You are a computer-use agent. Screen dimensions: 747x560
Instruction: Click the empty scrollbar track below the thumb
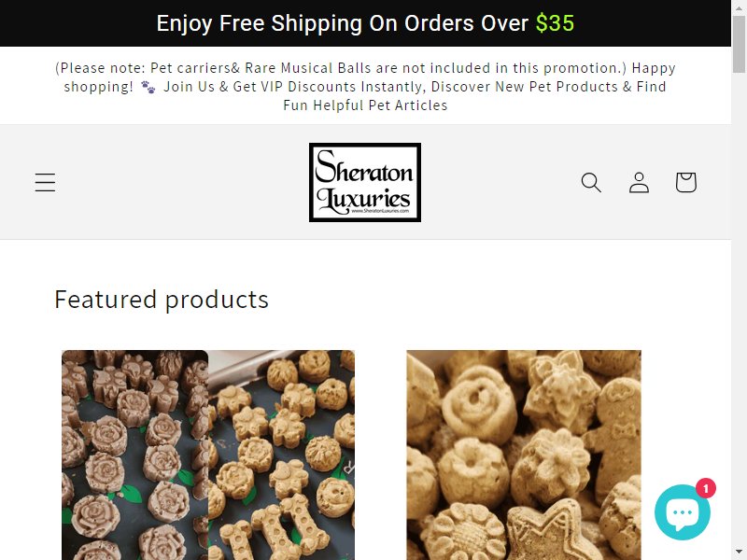point(739,310)
